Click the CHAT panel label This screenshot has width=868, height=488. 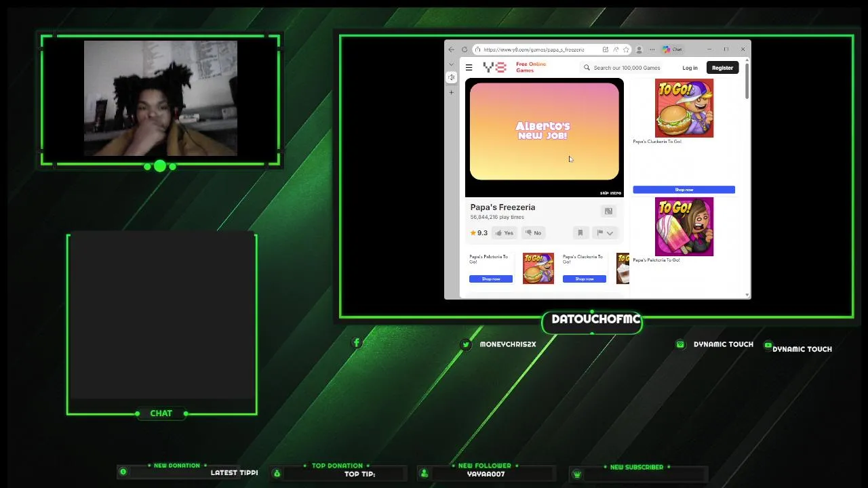[x=161, y=413]
